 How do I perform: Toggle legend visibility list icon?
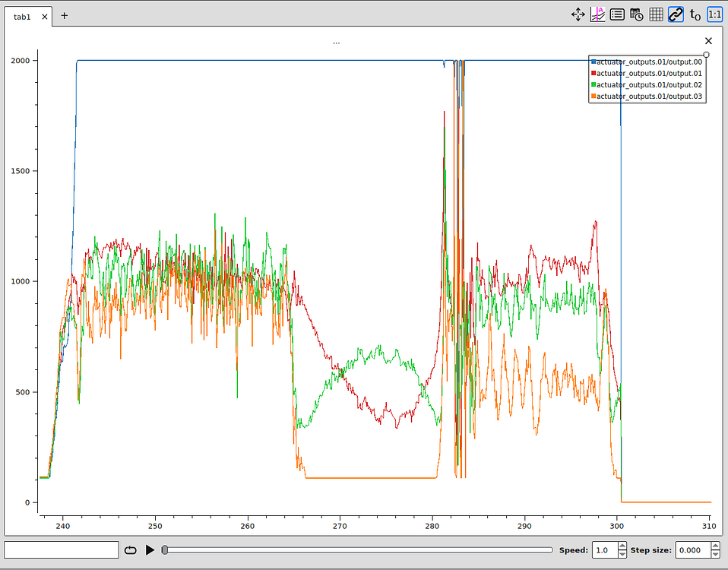(x=617, y=15)
